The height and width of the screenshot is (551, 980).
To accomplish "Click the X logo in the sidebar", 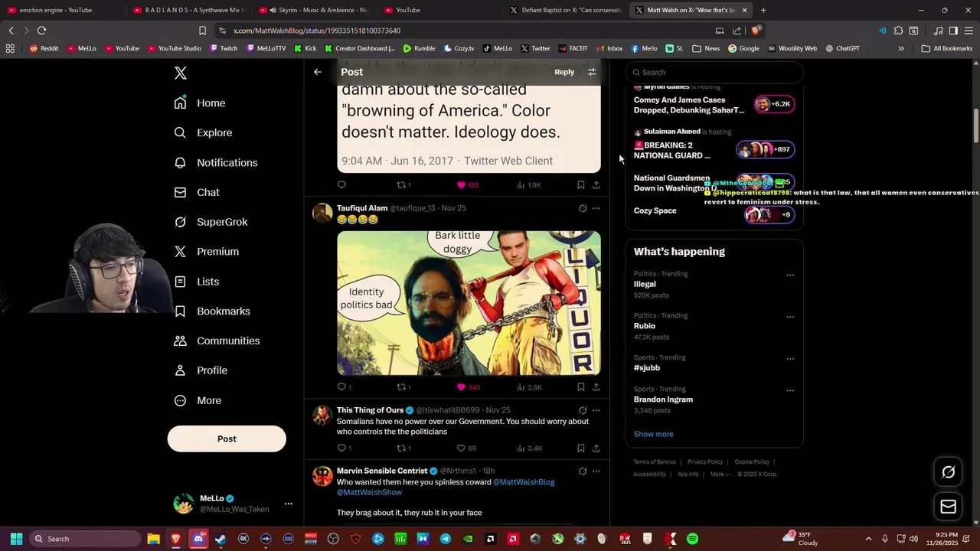I will tap(180, 73).
